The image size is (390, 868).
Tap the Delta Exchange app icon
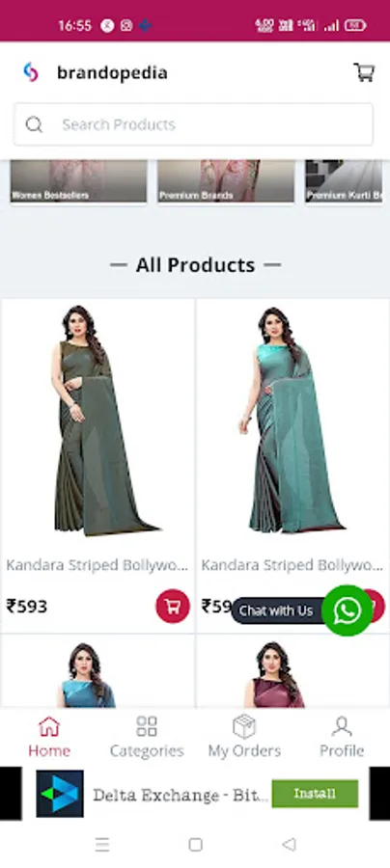(60, 794)
